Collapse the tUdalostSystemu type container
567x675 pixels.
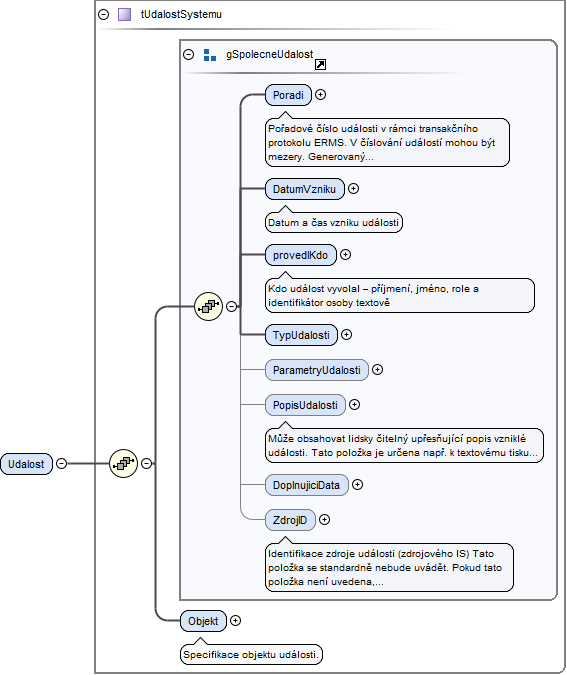[103, 14]
